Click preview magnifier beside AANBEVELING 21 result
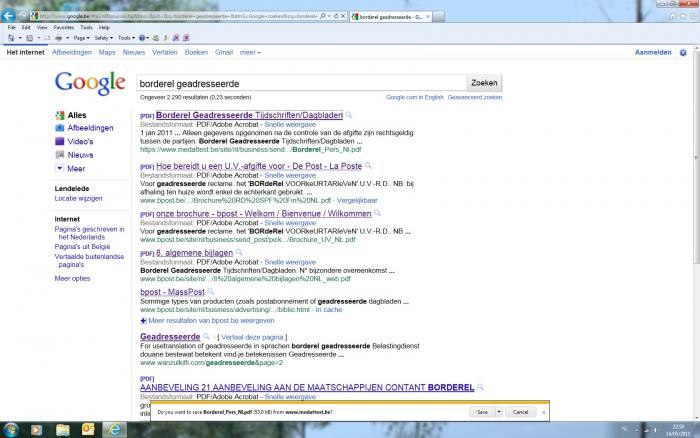The image size is (700, 438). [x=480, y=387]
